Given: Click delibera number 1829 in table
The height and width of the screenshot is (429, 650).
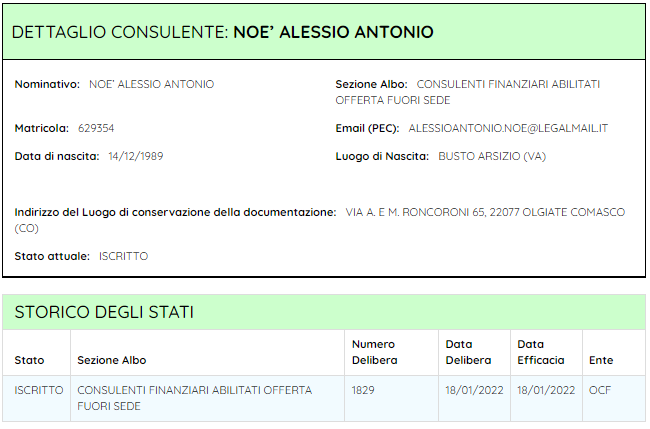Looking at the screenshot, I should (363, 390).
